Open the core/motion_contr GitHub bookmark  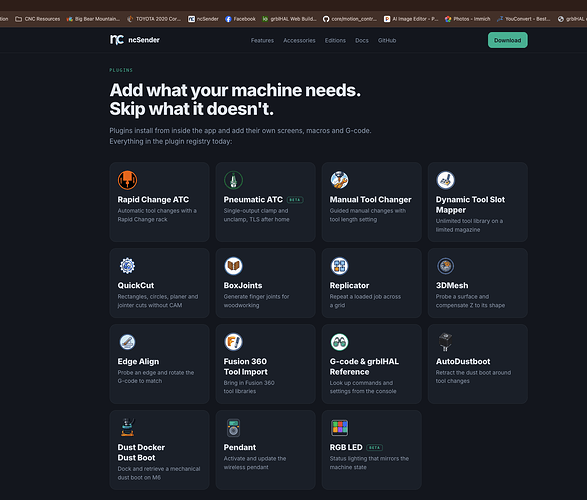pyautogui.click(x=350, y=19)
